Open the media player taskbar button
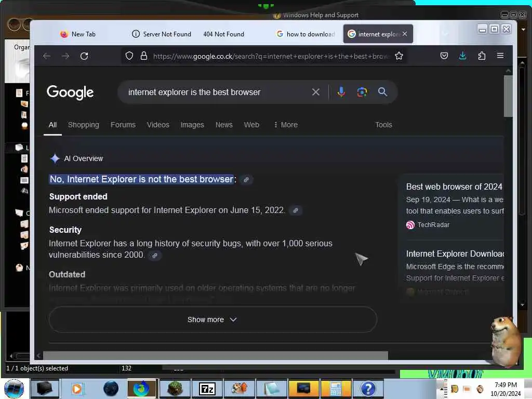Viewport: 532px width, 399px height. coord(78,389)
